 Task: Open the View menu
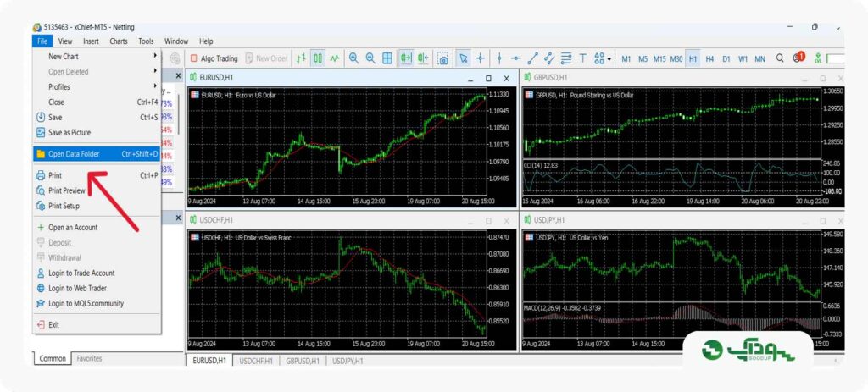point(65,41)
